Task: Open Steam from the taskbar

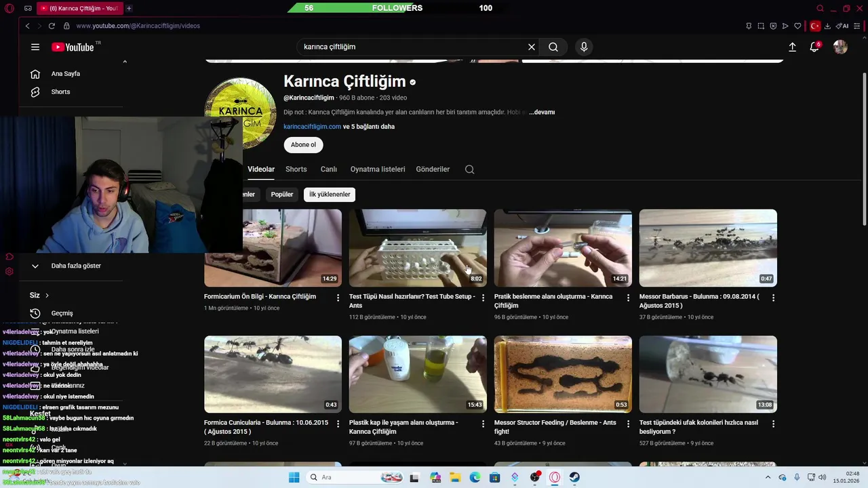Action: pos(574,477)
